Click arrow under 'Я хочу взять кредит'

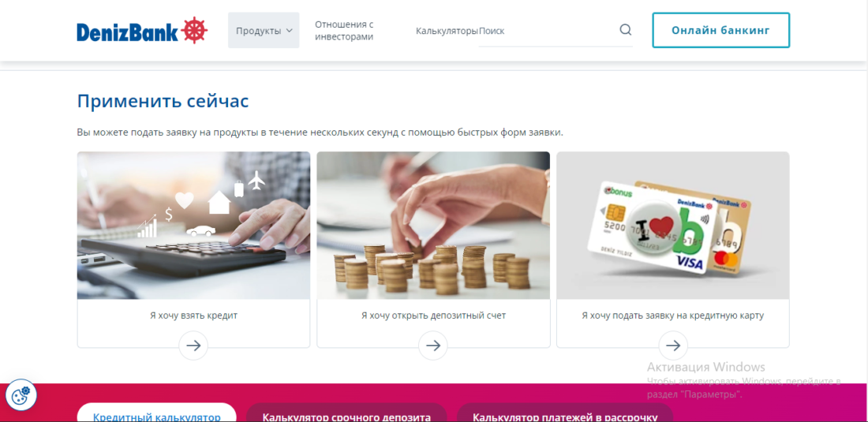(193, 345)
